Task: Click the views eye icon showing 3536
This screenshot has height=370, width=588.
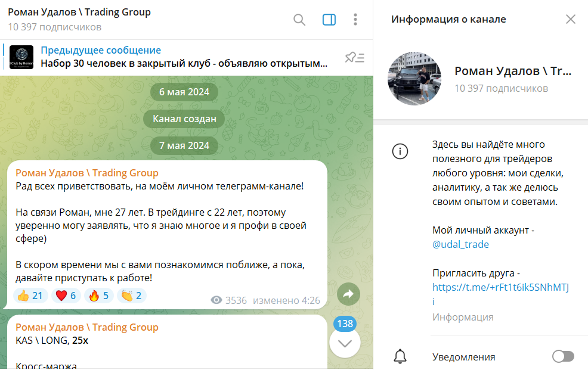Action: point(216,300)
